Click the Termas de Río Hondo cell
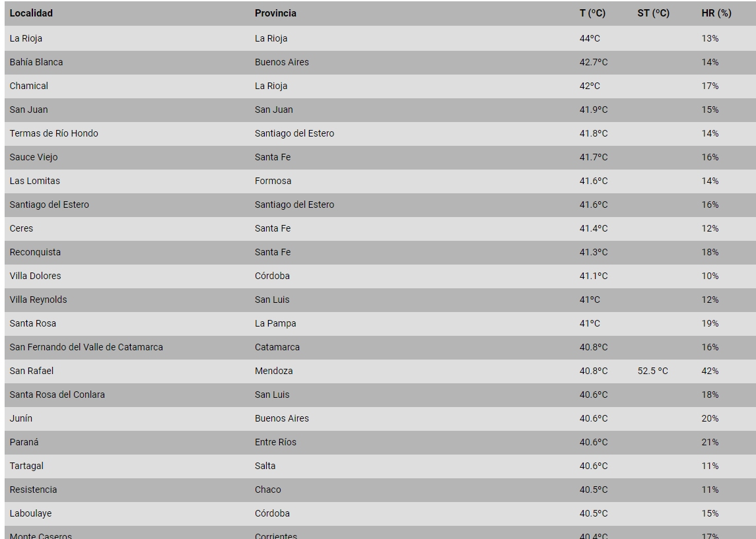The image size is (756, 539). point(53,133)
